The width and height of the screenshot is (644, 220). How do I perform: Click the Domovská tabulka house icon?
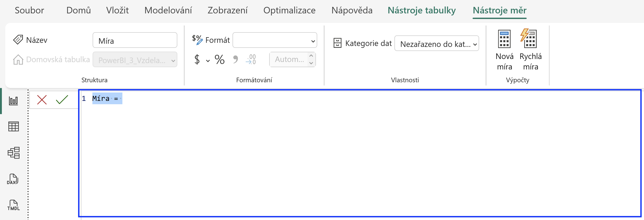pyautogui.click(x=18, y=59)
